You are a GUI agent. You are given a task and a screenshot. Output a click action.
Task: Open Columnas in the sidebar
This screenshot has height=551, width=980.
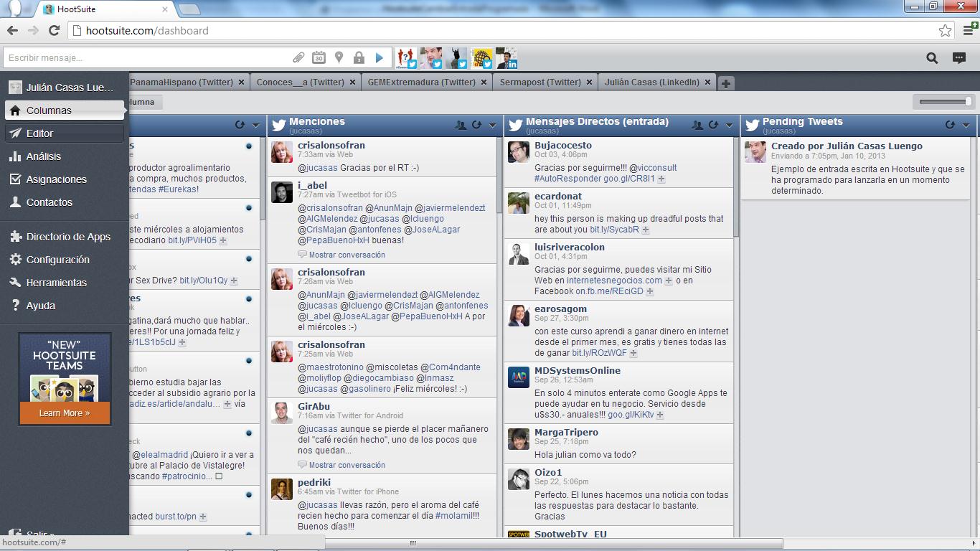point(65,110)
